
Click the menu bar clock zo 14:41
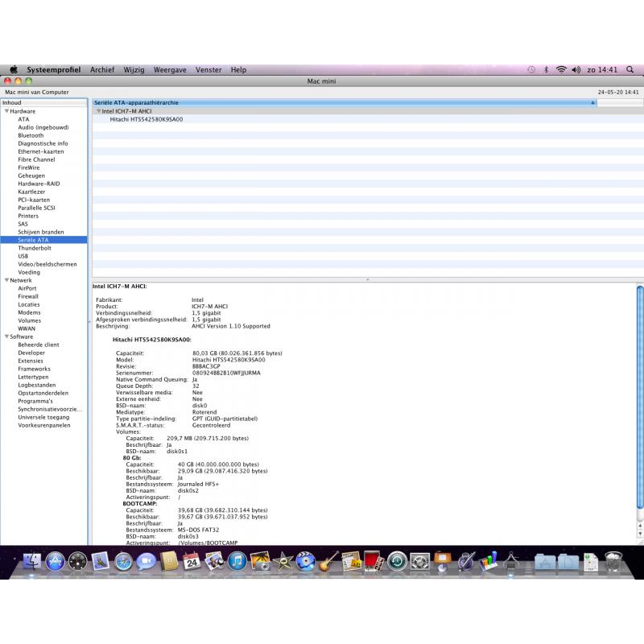pos(602,69)
